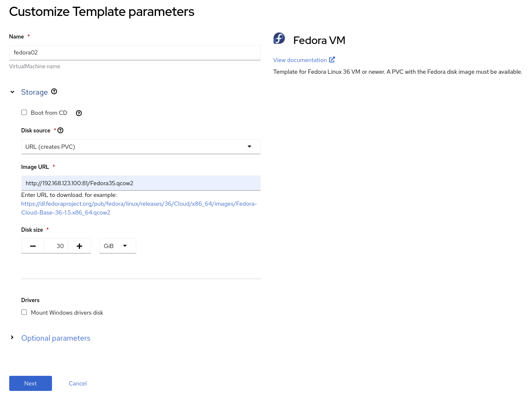Click the external link icon beside View documentation

click(x=332, y=59)
